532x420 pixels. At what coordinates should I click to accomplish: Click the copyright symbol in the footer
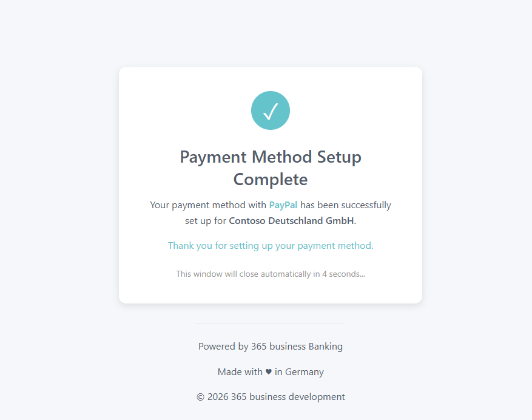pyautogui.click(x=200, y=397)
